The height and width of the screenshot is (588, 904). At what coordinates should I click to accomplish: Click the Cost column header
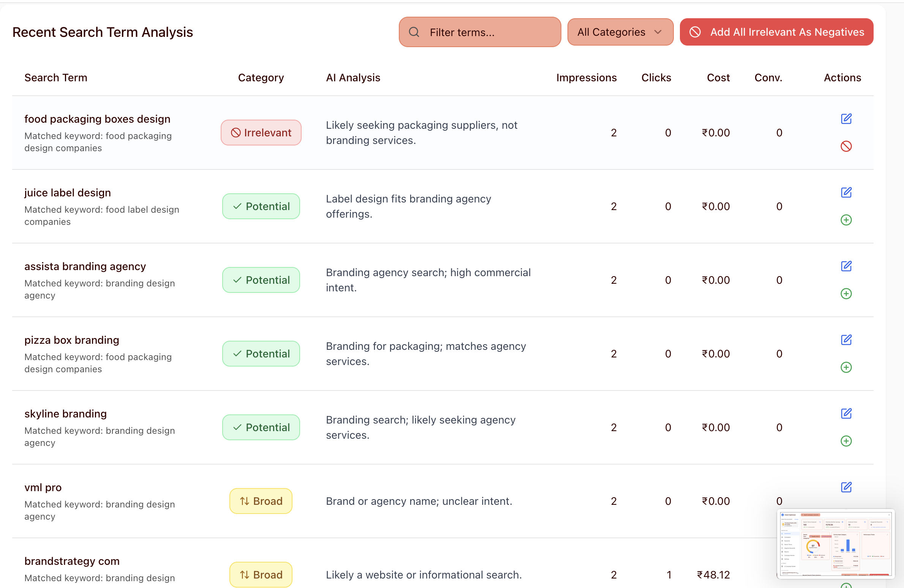(x=718, y=77)
